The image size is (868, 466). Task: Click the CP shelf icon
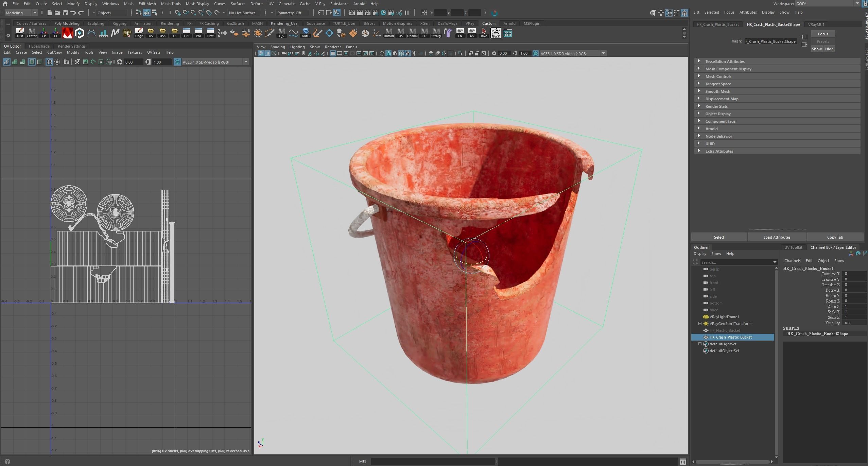coord(44,33)
